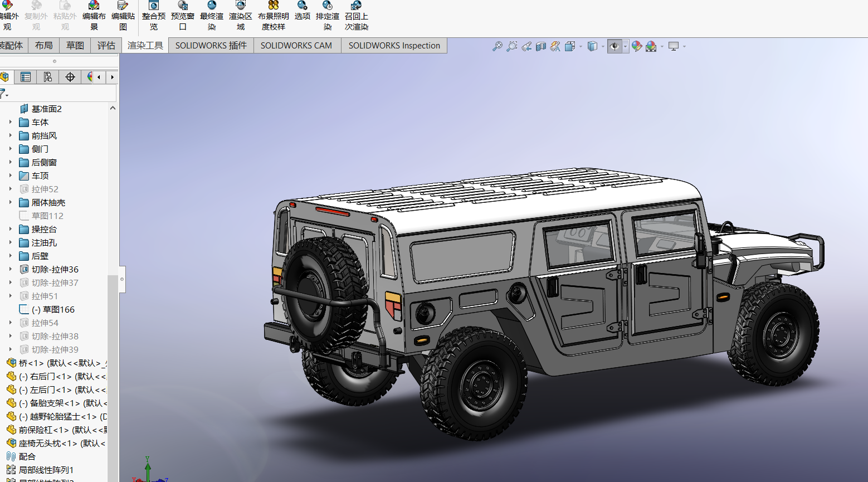Expand the 前挡风 folder

10,135
